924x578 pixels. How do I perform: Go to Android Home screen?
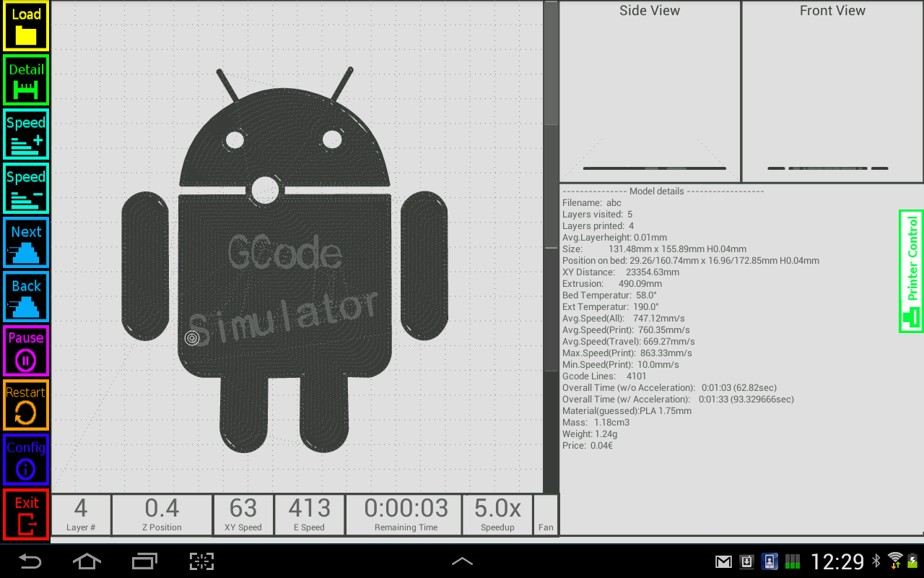tap(87, 561)
